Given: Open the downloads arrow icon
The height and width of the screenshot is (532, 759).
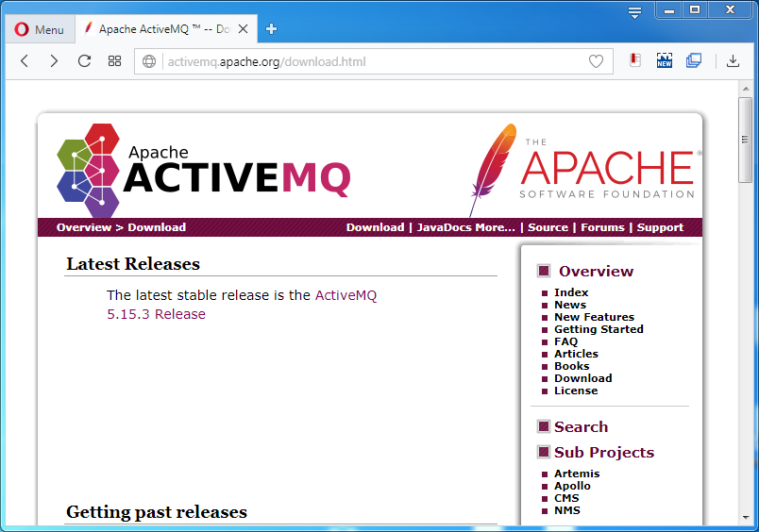Looking at the screenshot, I should 733,61.
